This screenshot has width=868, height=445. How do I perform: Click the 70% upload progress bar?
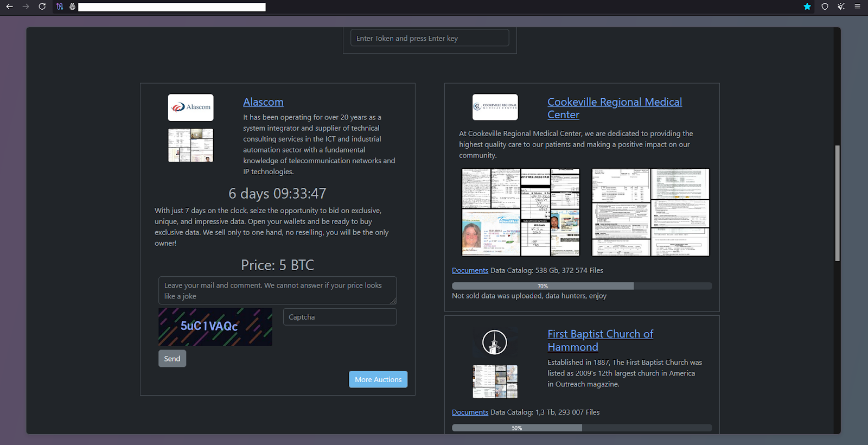click(582, 286)
